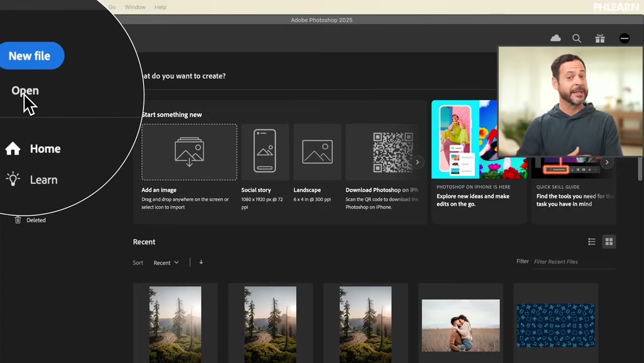
Task: Click 'Find the tools you need' text
Action: (575, 200)
